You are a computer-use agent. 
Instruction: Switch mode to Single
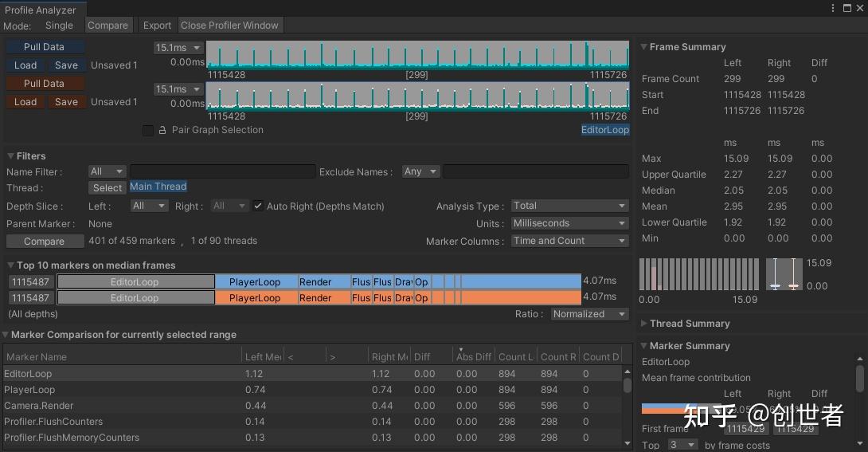click(x=59, y=26)
